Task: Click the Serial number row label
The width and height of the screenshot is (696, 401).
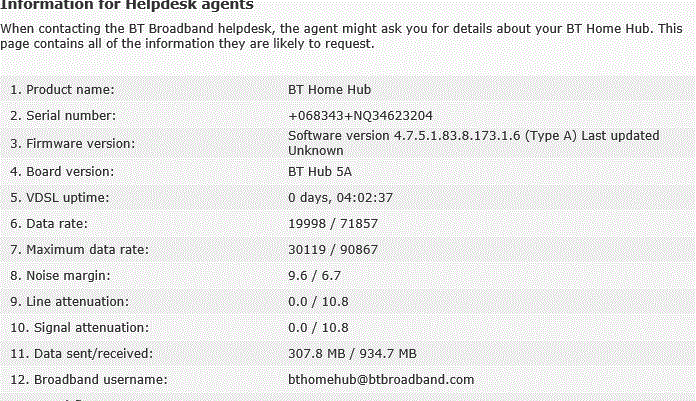Action: (x=63, y=116)
